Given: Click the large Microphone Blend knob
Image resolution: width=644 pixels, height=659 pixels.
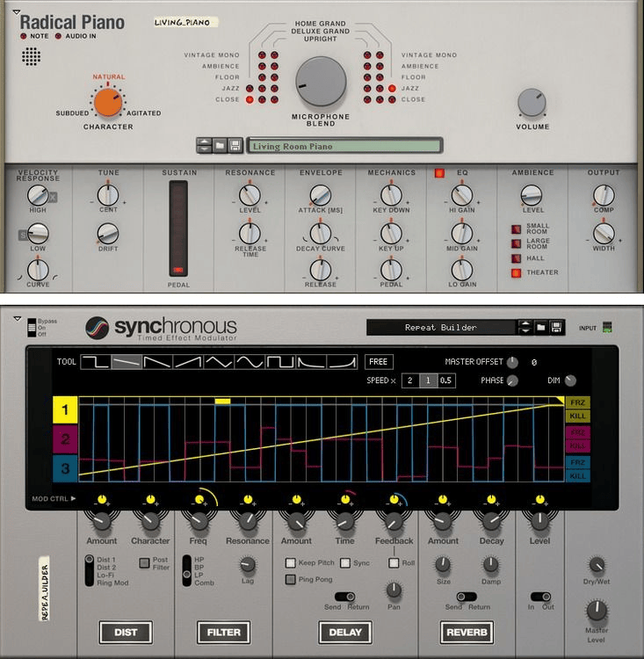Looking at the screenshot, I should pyautogui.click(x=321, y=83).
